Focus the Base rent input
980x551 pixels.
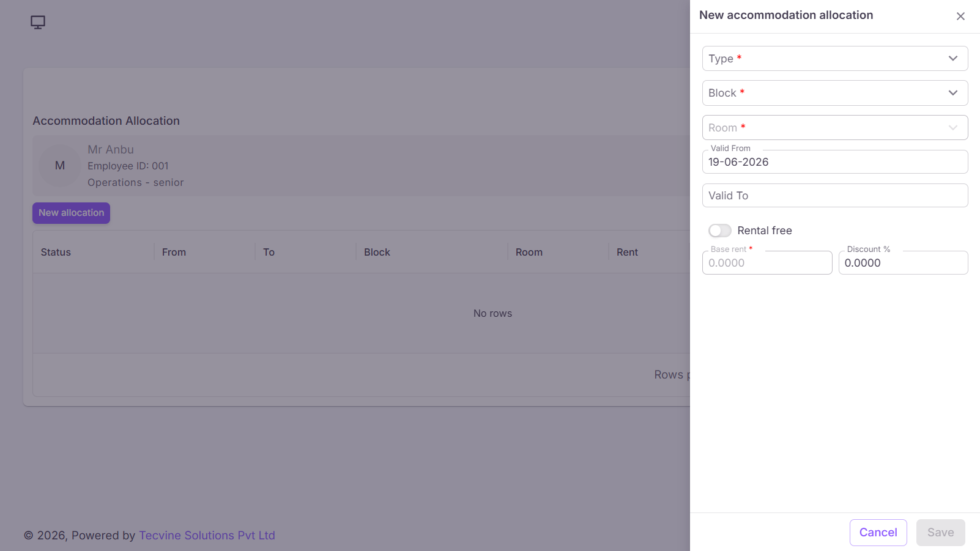pyautogui.click(x=767, y=263)
